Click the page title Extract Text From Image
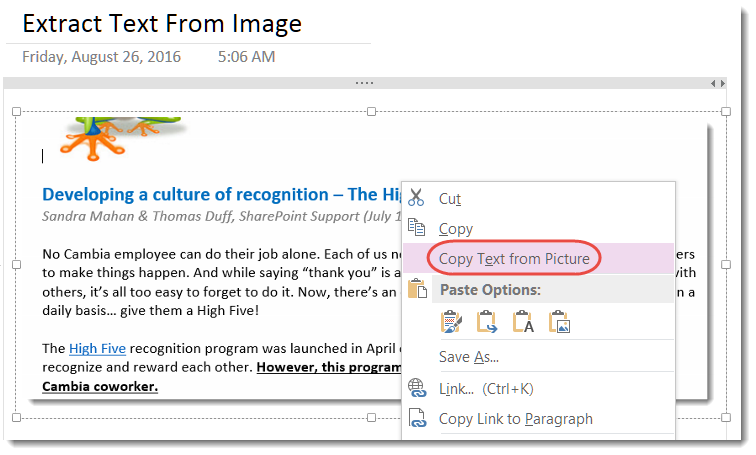The image size is (756, 455). [x=162, y=23]
